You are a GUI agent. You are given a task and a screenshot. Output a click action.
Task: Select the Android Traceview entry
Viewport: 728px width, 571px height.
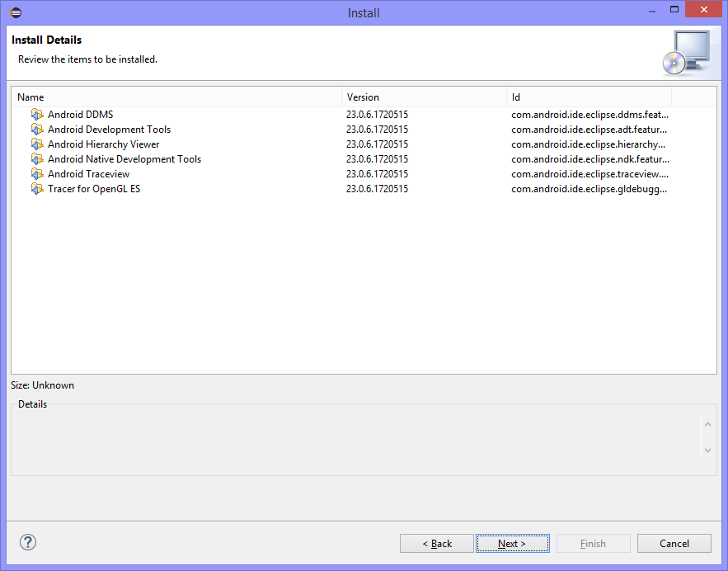click(x=88, y=174)
